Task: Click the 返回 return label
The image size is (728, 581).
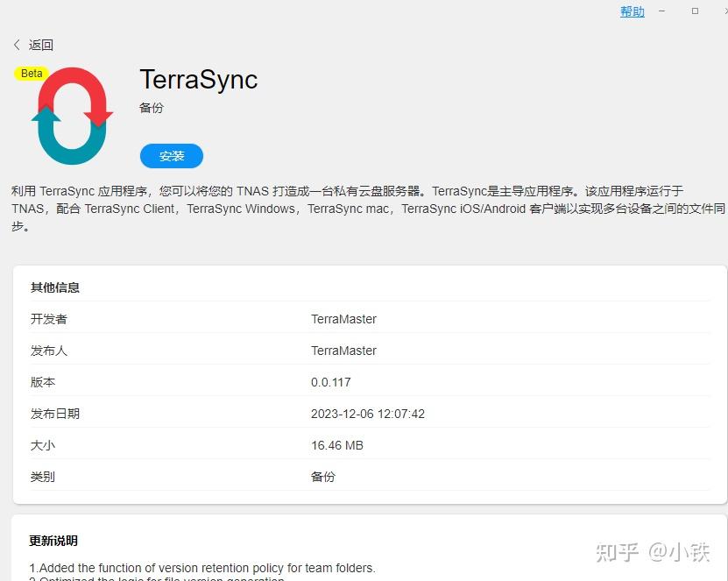Action: coord(39,45)
